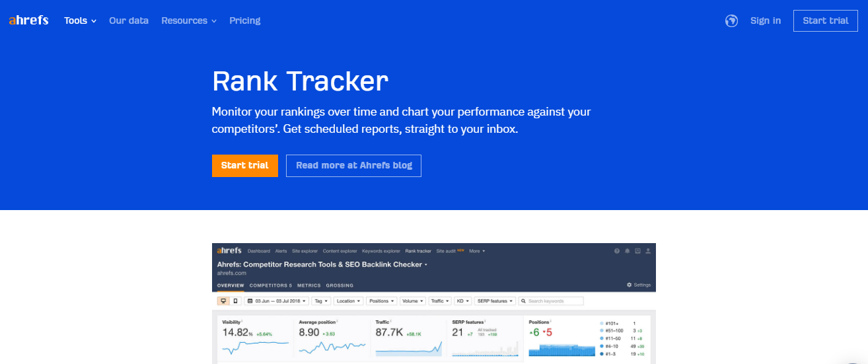868x364 pixels.
Task: Expand the More dropdown in screenshot nav
Action: pos(477,251)
